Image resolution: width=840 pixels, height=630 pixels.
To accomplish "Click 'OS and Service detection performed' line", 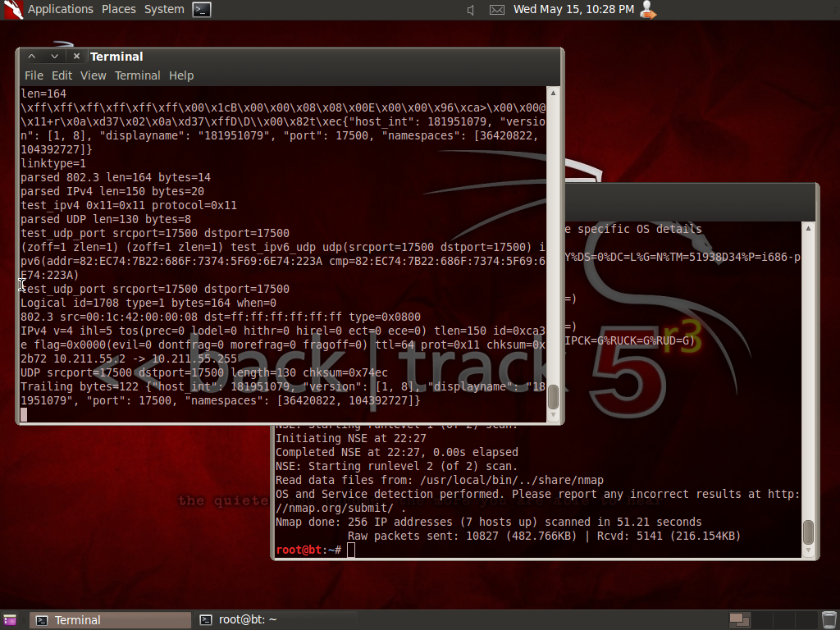I will (x=537, y=494).
